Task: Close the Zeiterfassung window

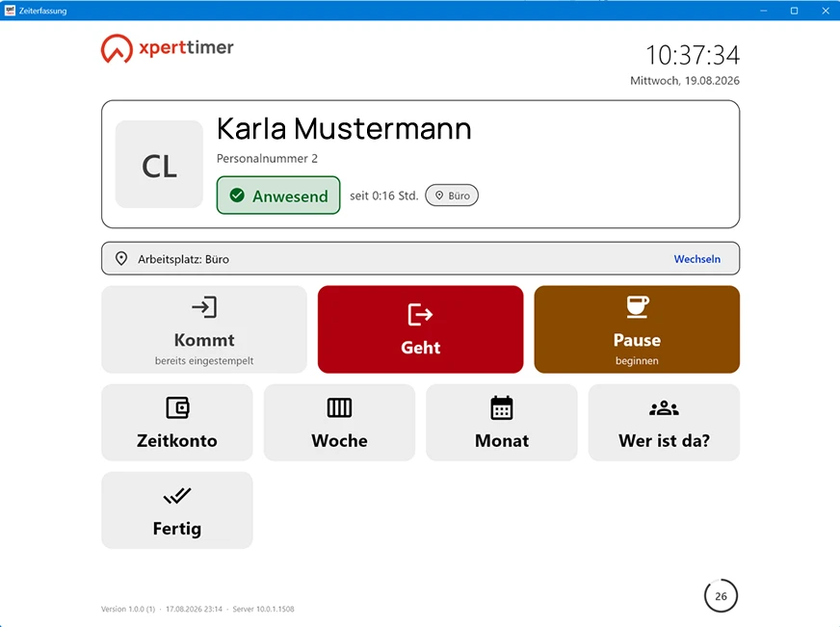Action: (825, 11)
